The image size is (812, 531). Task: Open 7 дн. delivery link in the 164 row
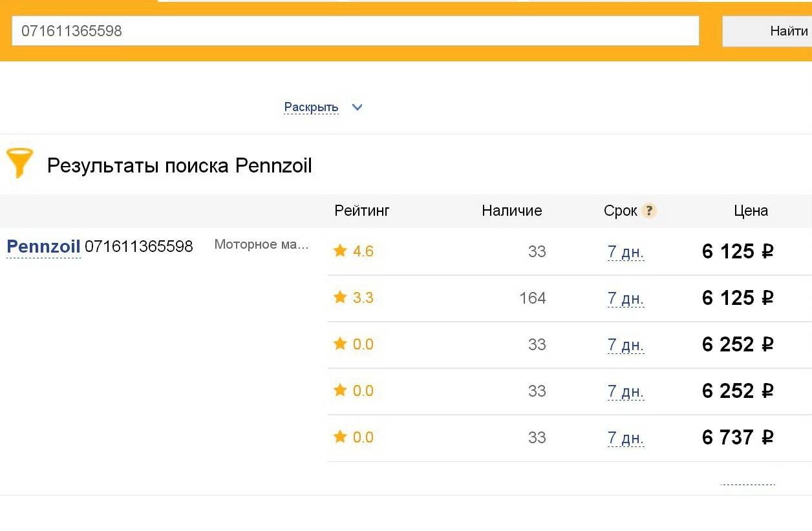(x=626, y=298)
